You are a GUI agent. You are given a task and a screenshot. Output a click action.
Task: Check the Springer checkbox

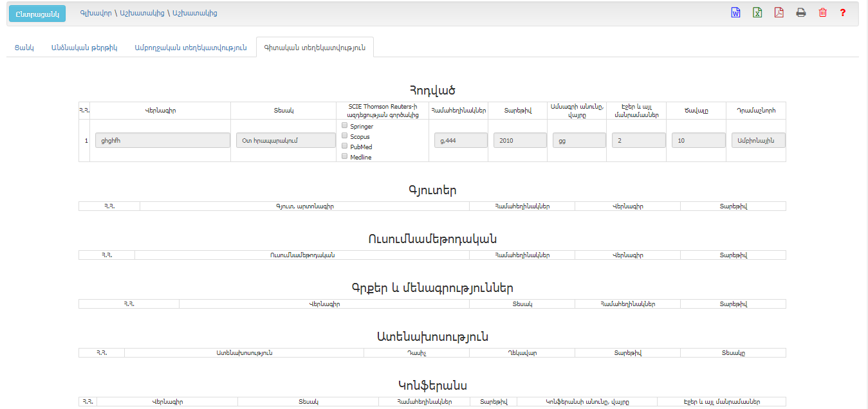pos(345,125)
